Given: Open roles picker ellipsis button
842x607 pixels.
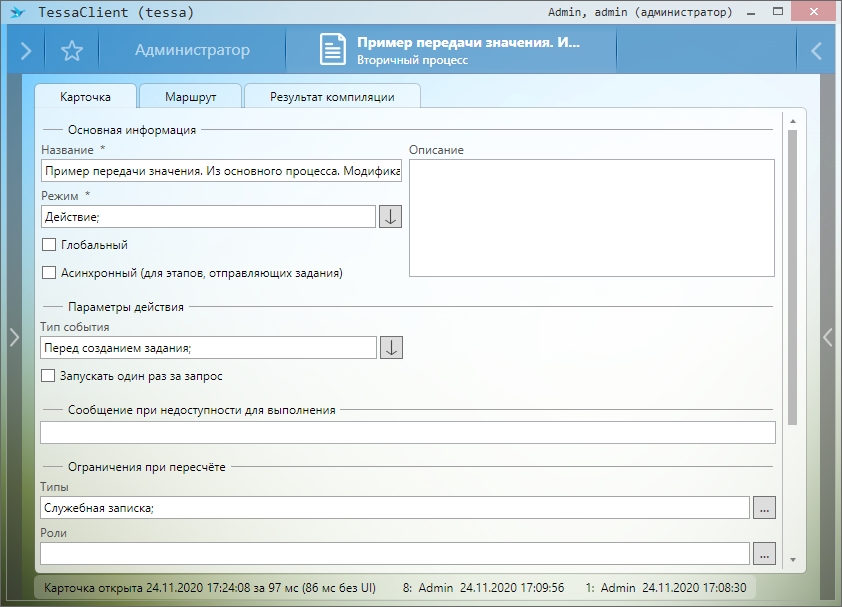Looking at the screenshot, I should pos(764,552).
